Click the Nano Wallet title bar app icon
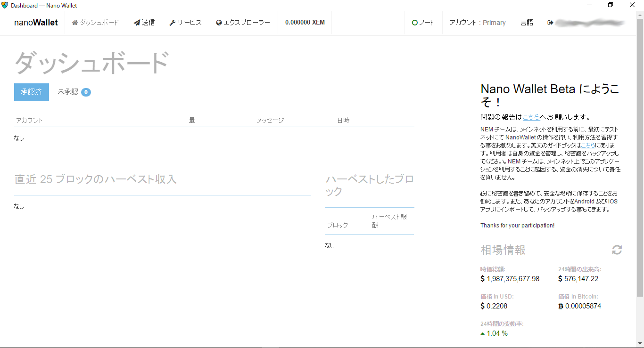The width and height of the screenshot is (644, 348). click(x=5, y=5)
